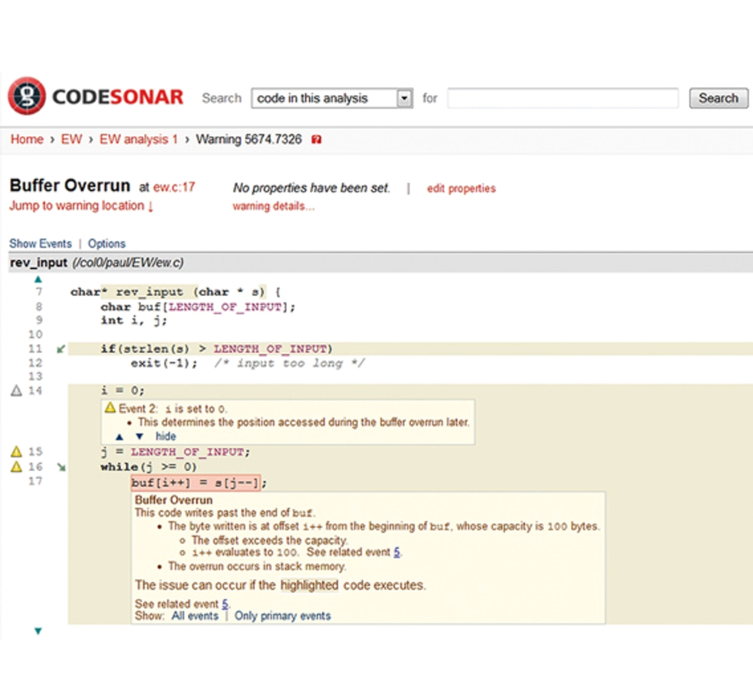Click LENGTH_OF_INPUT macro on line 8

click(225, 307)
